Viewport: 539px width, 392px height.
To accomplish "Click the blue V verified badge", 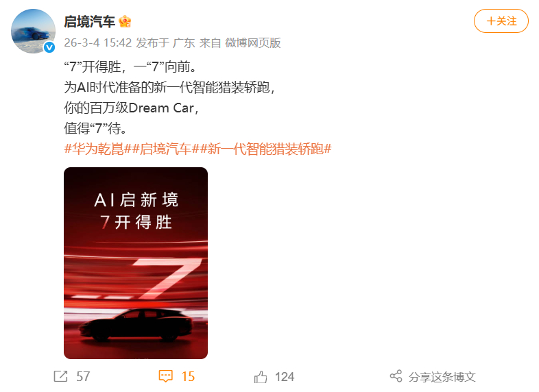I will [x=49, y=47].
